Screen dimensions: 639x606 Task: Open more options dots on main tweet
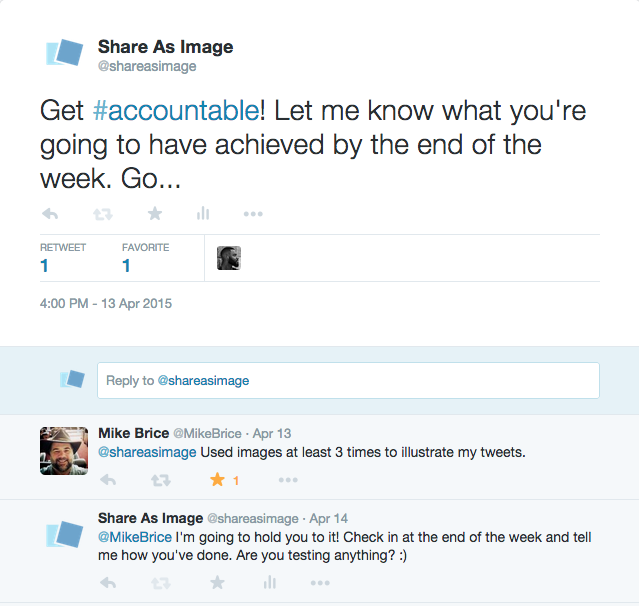point(253,214)
